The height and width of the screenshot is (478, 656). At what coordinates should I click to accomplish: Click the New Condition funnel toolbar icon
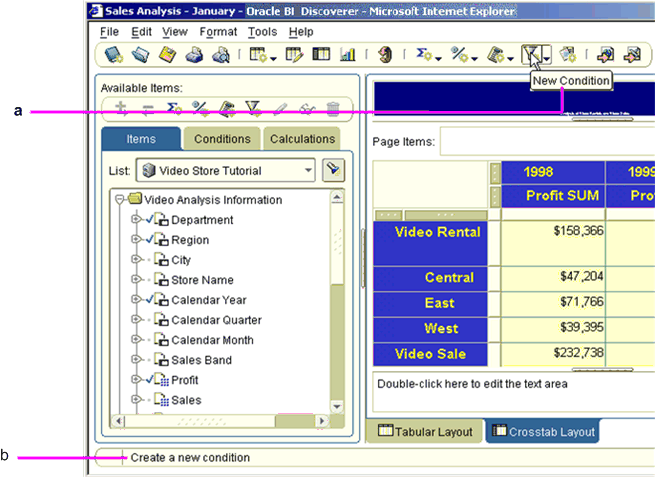(532, 54)
